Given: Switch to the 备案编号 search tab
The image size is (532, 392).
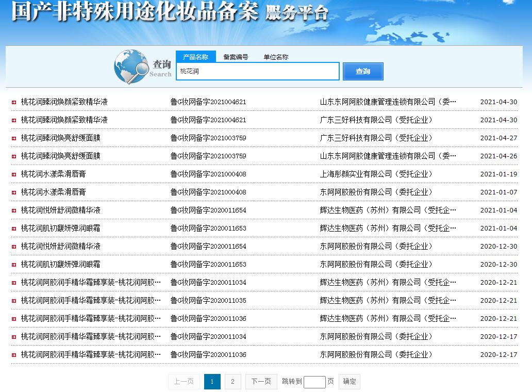Looking at the screenshot, I should tap(236, 57).
